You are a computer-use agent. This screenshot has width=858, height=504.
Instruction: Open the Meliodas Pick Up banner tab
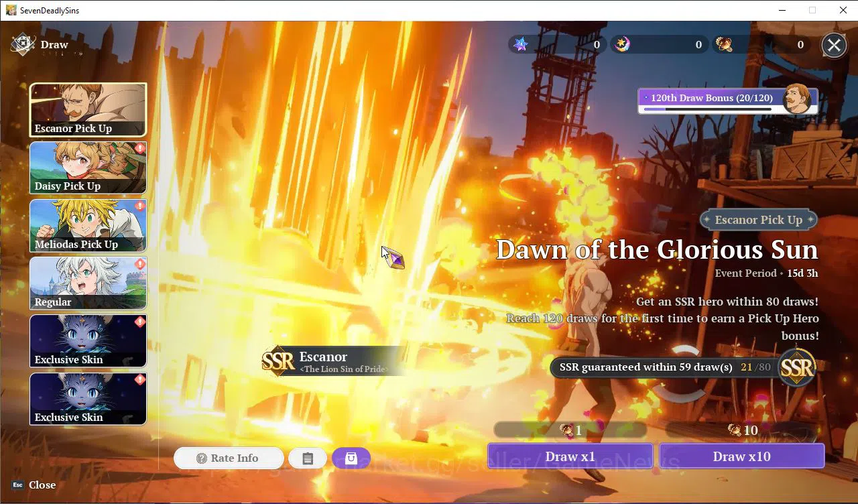[88, 226]
